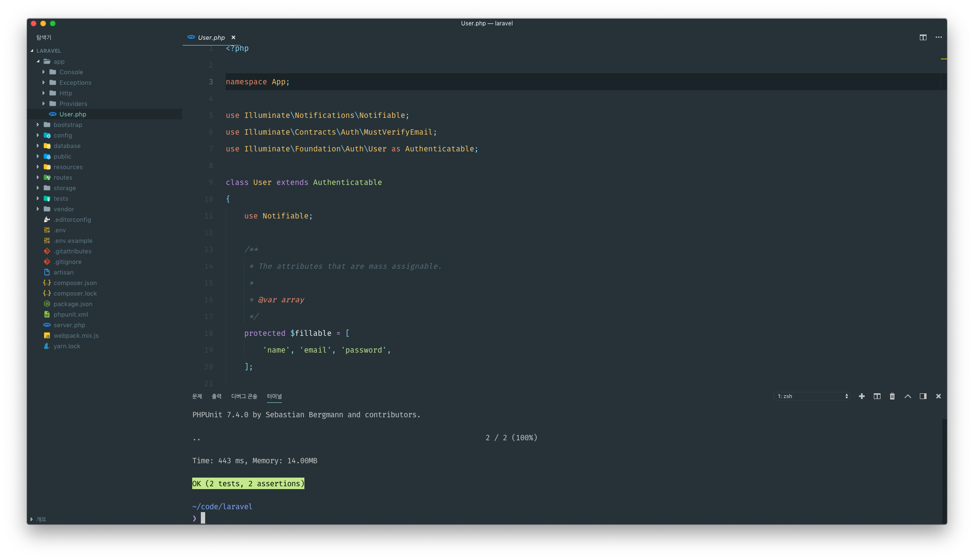Click the split editor icon
This screenshot has height=560, width=974.
pyautogui.click(x=923, y=37)
